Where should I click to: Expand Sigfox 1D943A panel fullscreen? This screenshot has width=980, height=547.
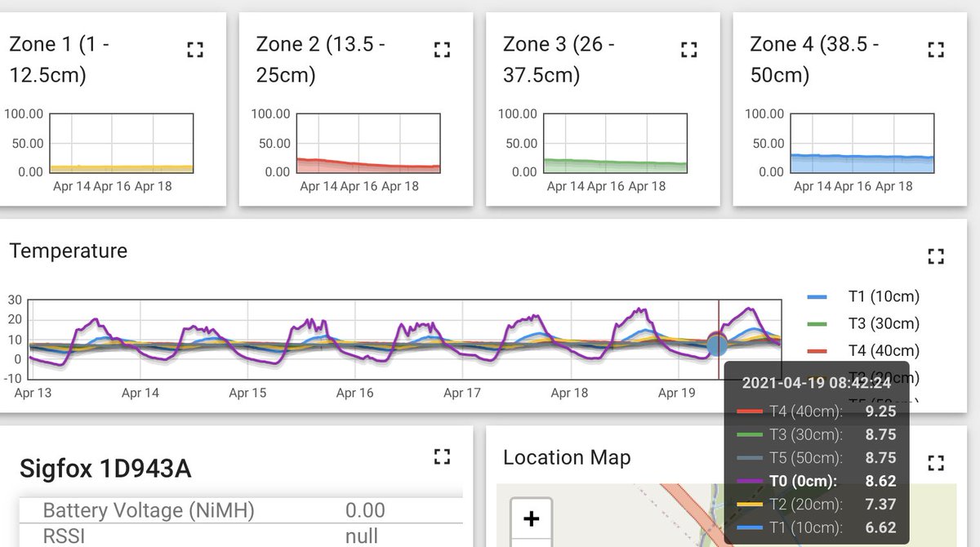[x=442, y=456]
